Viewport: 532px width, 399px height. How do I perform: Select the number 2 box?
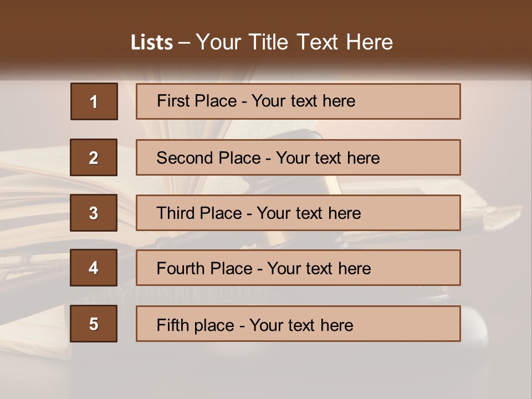94,157
